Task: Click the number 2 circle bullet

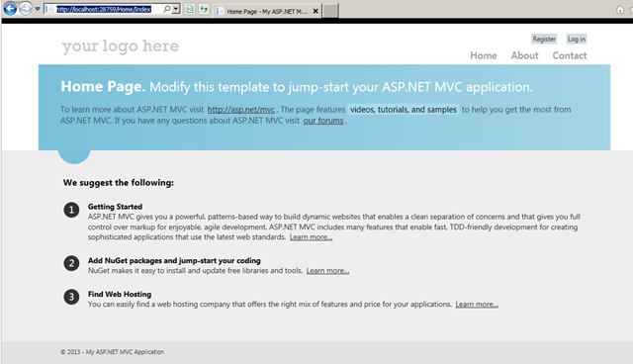Action: (71, 263)
